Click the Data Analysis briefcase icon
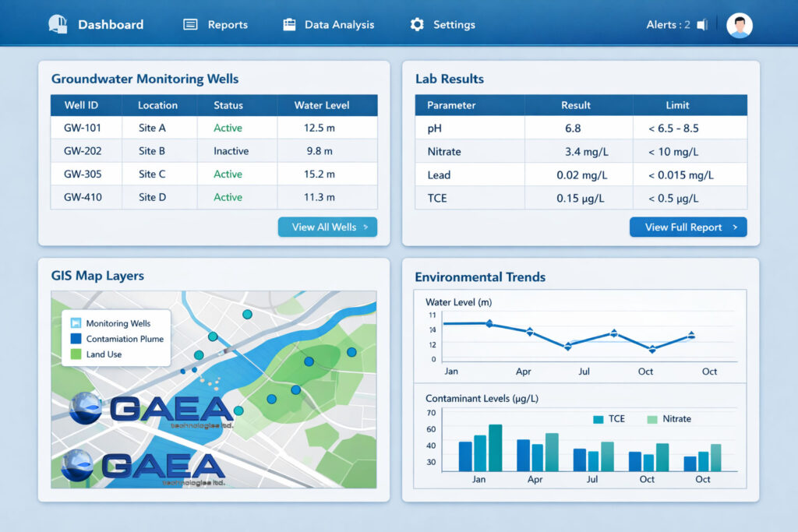 289,24
